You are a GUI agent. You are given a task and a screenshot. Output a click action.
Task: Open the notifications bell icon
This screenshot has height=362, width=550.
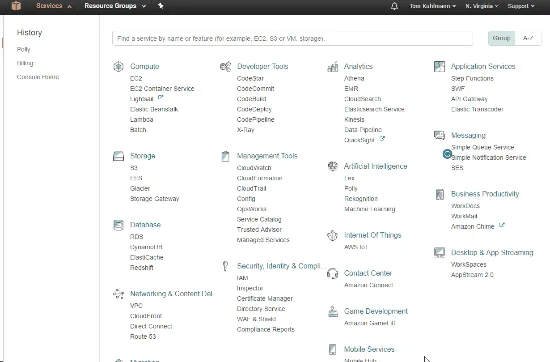click(x=394, y=6)
